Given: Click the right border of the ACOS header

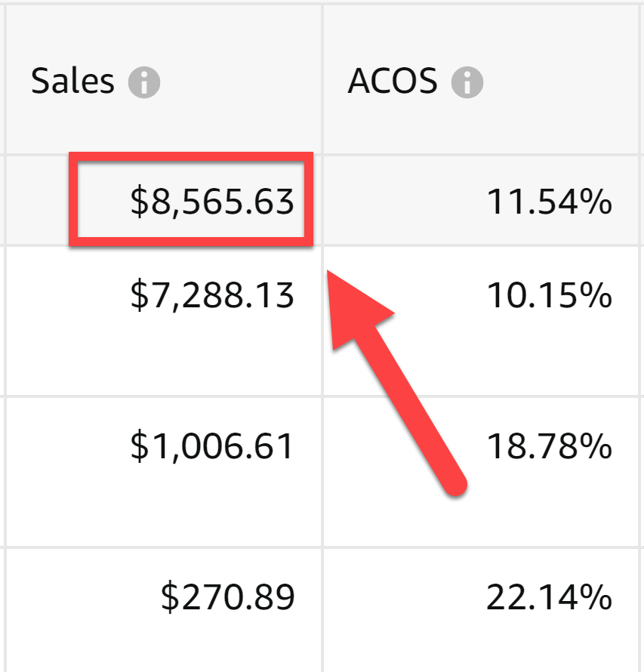Looking at the screenshot, I should pos(640,82).
